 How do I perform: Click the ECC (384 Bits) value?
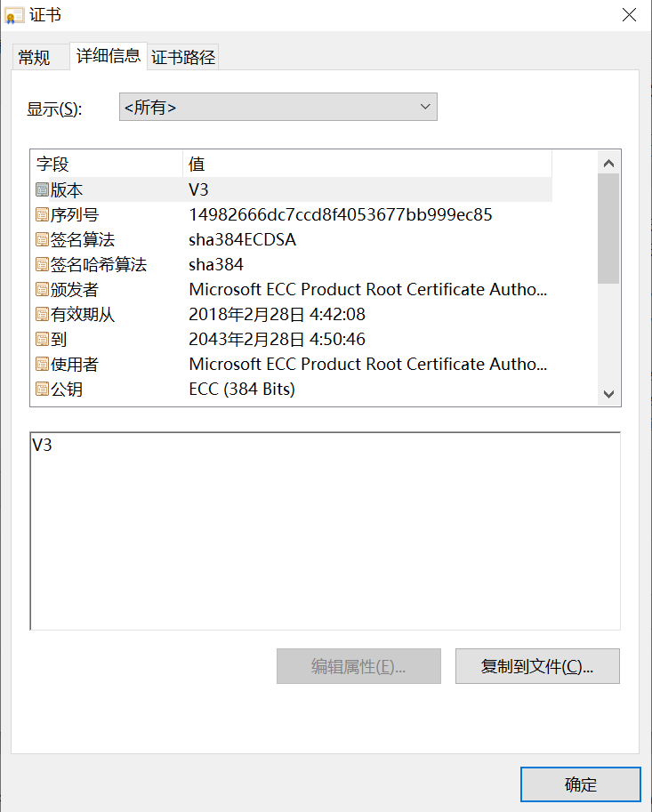pyautogui.click(x=242, y=389)
